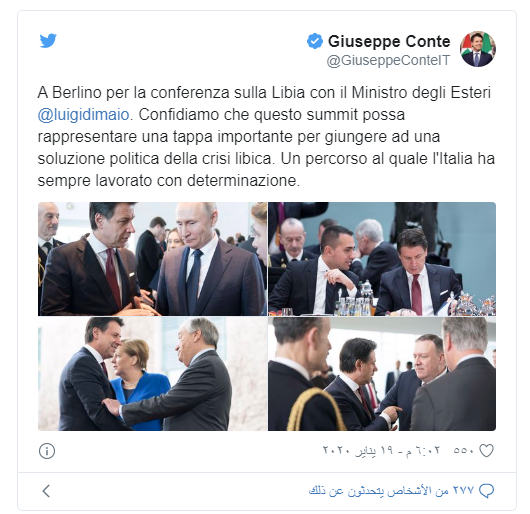
Task: Open the top-left photo of two men talking
Action: (152, 259)
